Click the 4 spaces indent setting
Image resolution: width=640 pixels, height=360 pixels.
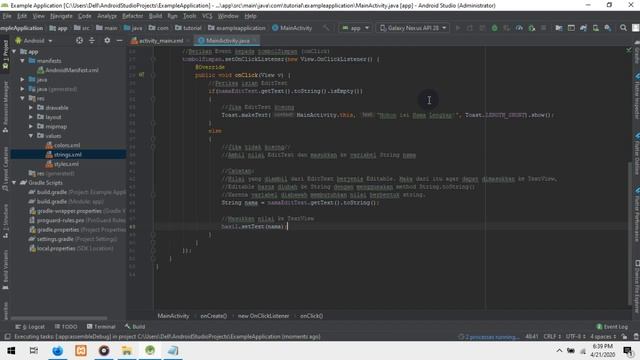coord(603,337)
